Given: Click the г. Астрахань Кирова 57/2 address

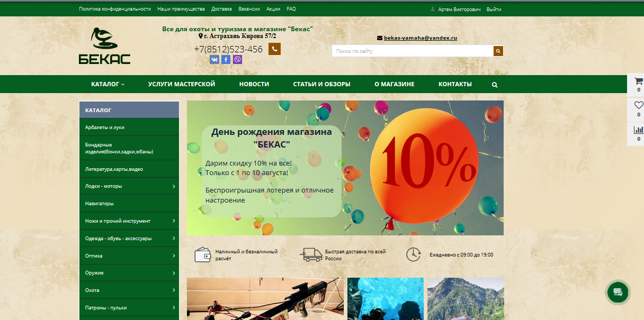Looking at the screenshot, I should tap(240, 36).
